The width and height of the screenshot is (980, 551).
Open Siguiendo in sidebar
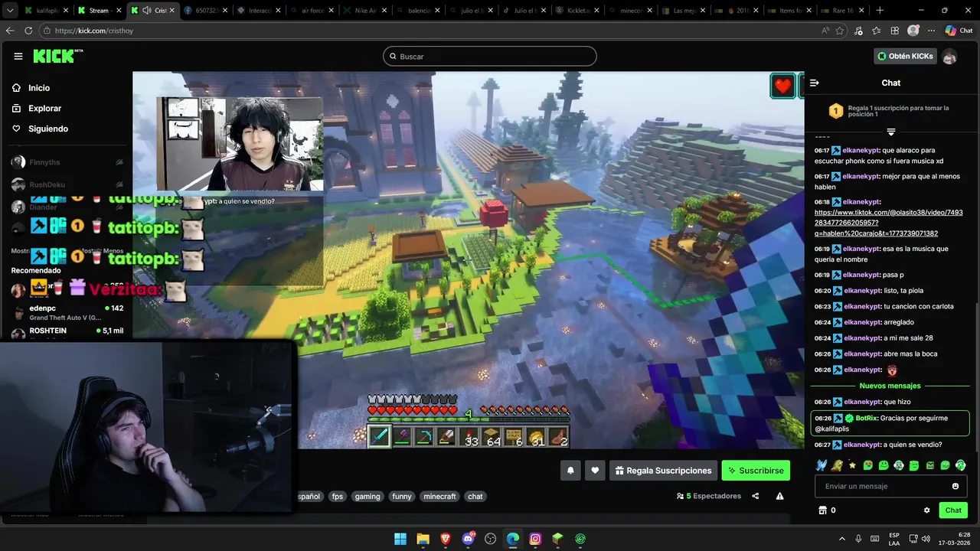click(48, 129)
